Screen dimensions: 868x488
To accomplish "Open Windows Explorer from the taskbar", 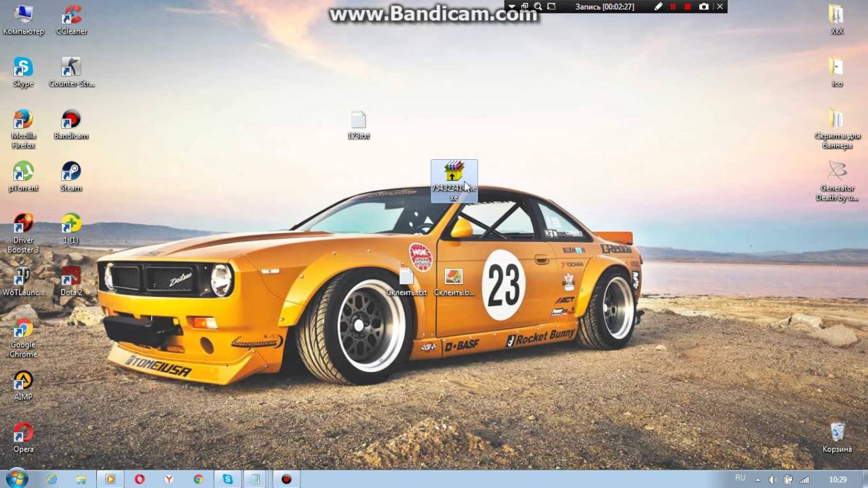I will tap(81, 479).
